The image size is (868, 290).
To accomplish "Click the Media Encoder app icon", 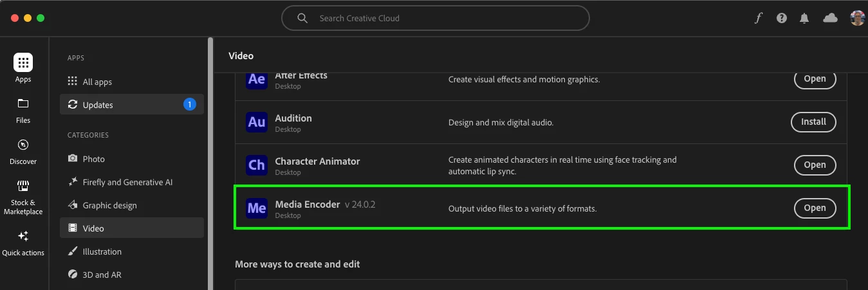I will 257,208.
